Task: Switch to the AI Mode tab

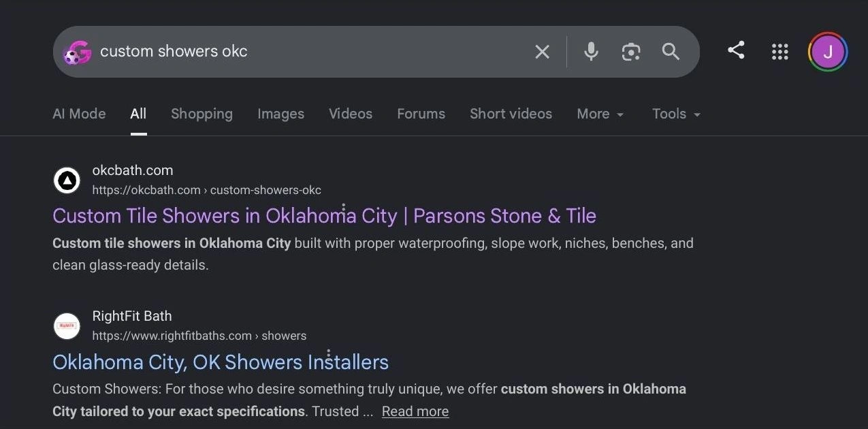Action: [x=79, y=114]
